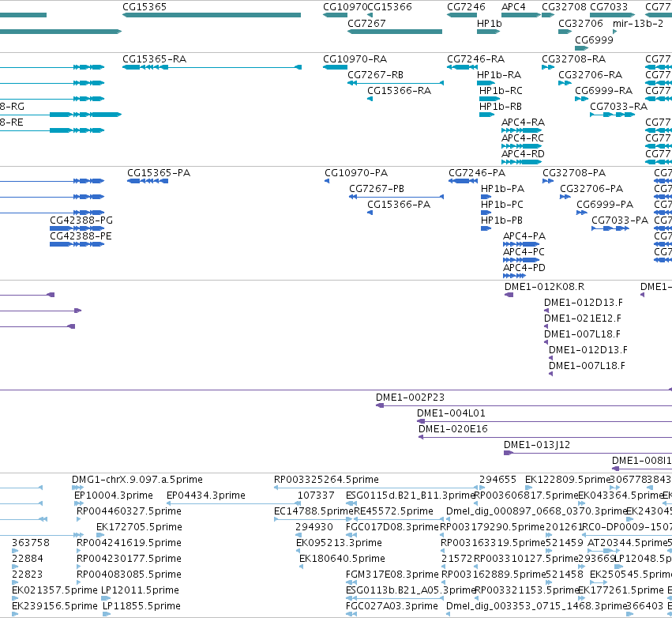
Task: Select the DME1-002P23 BAC label
Action: click(x=410, y=398)
